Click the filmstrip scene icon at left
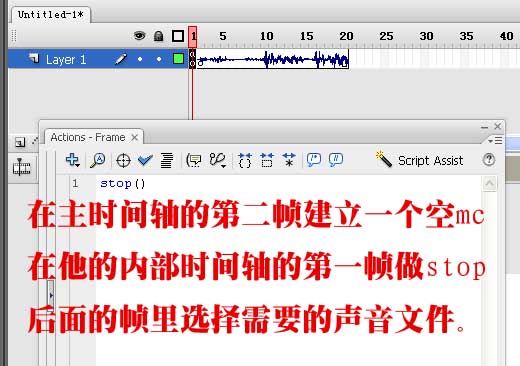 (21, 167)
